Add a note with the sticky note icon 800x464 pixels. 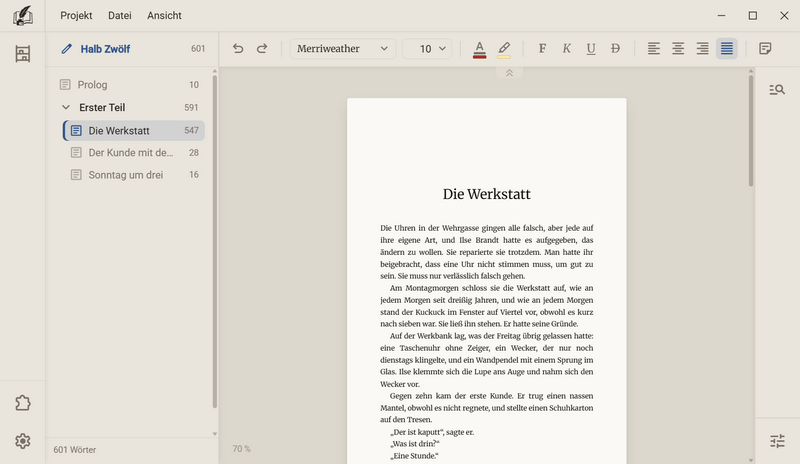pyautogui.click(x=765, y=48)
